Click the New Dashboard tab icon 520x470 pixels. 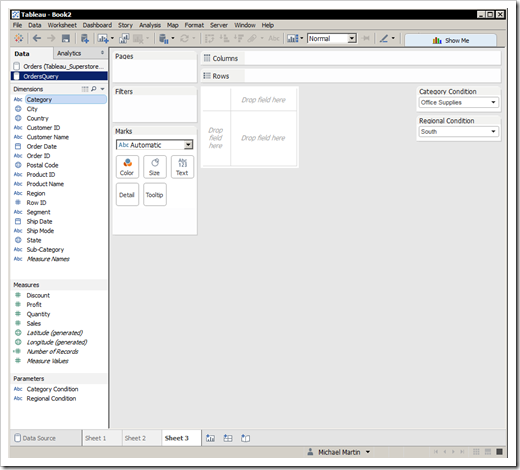coord(228,438)
